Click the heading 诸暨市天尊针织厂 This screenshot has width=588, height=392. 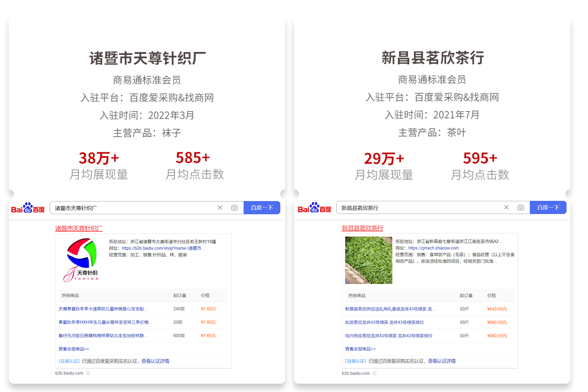(147, 58)
